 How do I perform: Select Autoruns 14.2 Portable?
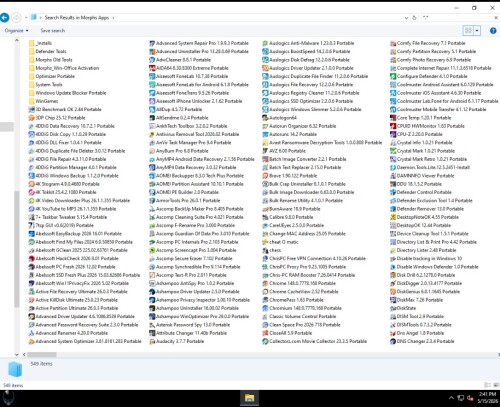pyautogui.click(x=289, y=134)
